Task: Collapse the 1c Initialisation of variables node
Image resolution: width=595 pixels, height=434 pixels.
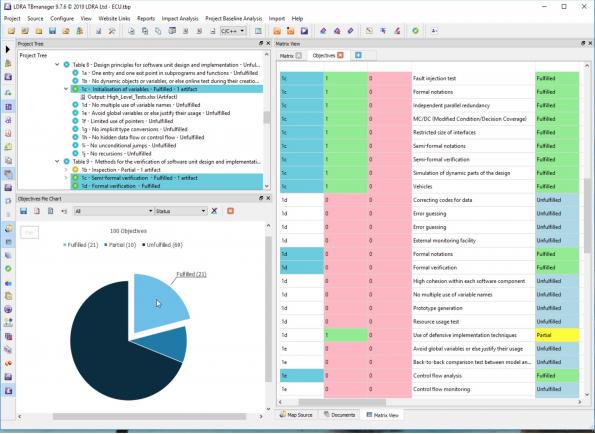Action: (66, 89)
